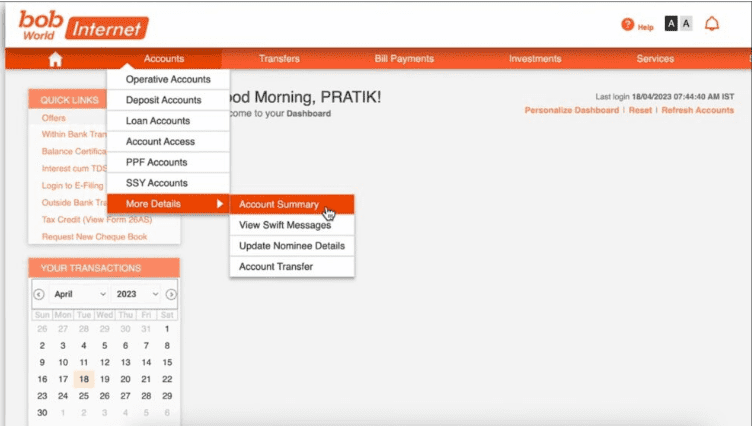Open Within Bank Transfer quick link

tap(74, 134)
